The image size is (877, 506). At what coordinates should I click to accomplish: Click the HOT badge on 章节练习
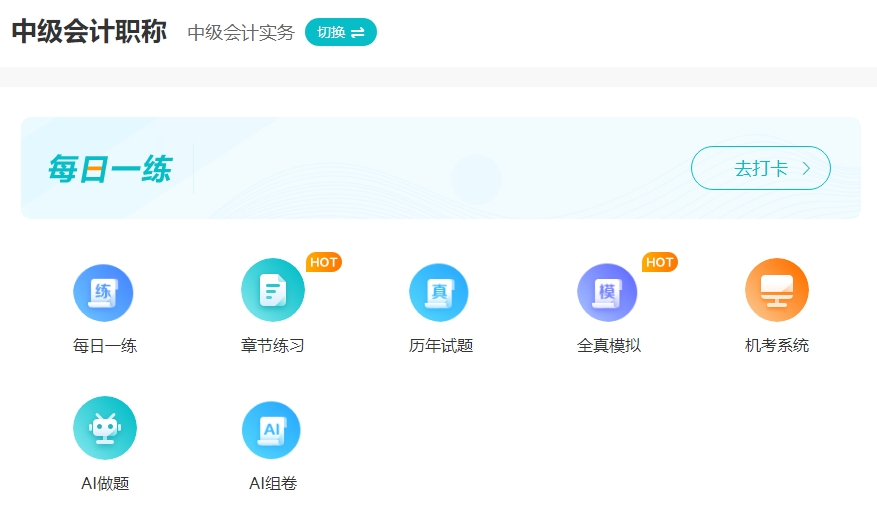[324, 262]
